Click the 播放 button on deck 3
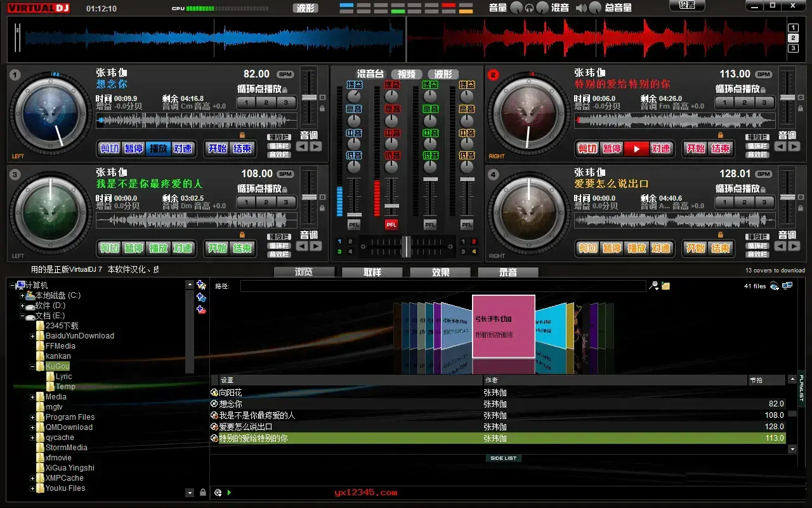 158,248
